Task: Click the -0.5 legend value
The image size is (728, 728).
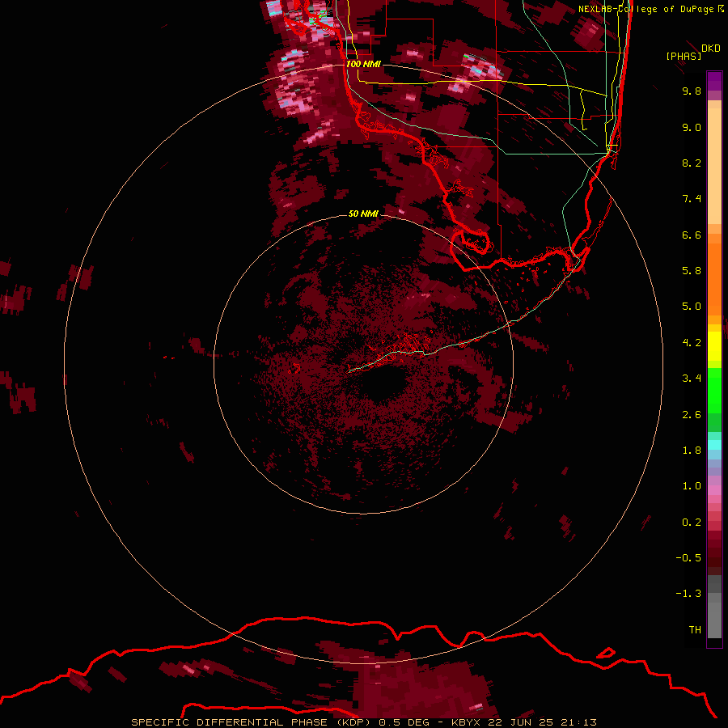Action: click(x=688, y=558)
